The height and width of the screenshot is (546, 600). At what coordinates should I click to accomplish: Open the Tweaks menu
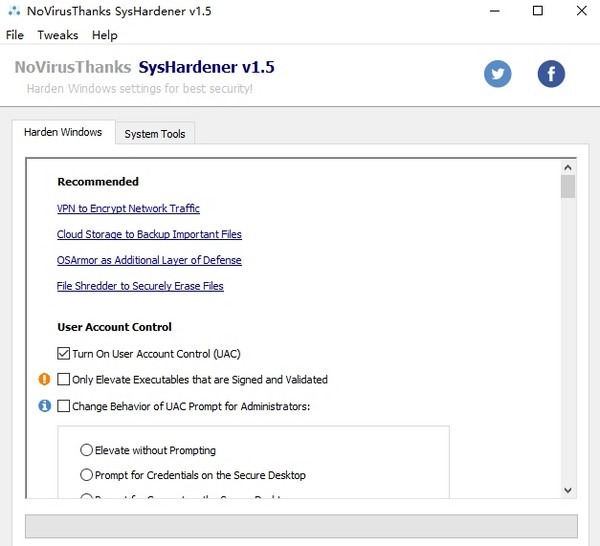(x=57, y=35)
